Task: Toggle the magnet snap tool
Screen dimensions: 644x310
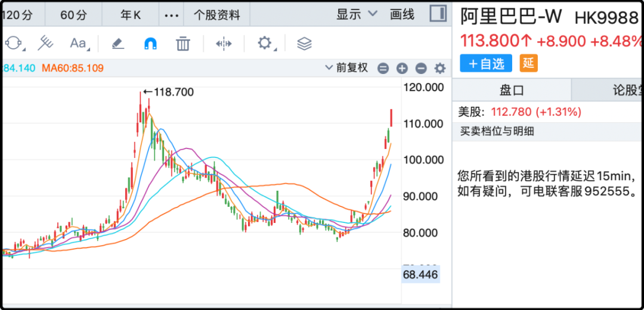Action: click(x=150, y=44)
